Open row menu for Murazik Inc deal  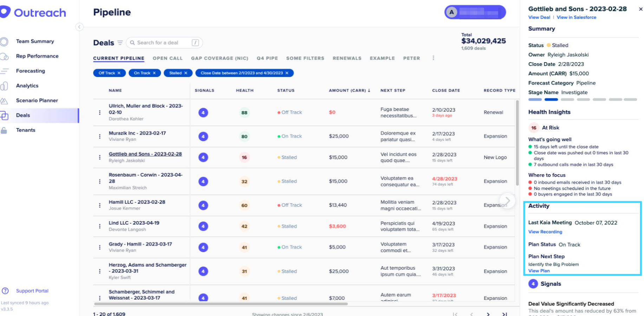click(x=100, y=136)
